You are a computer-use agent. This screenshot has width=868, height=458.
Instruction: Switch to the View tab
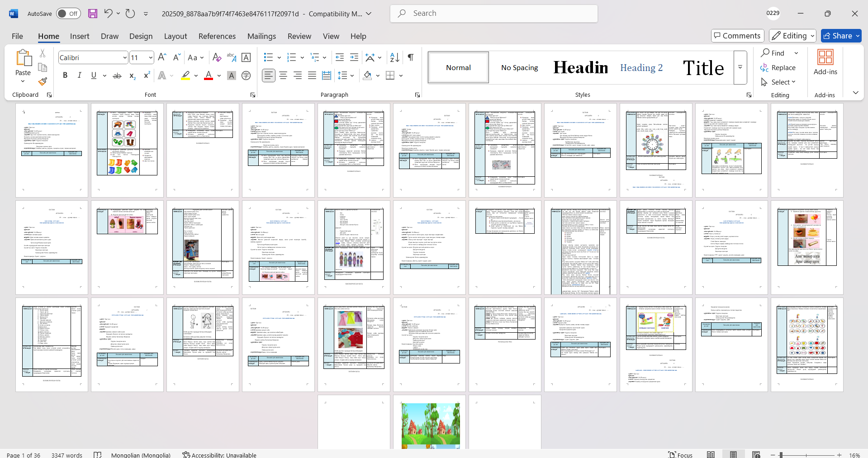331,36
